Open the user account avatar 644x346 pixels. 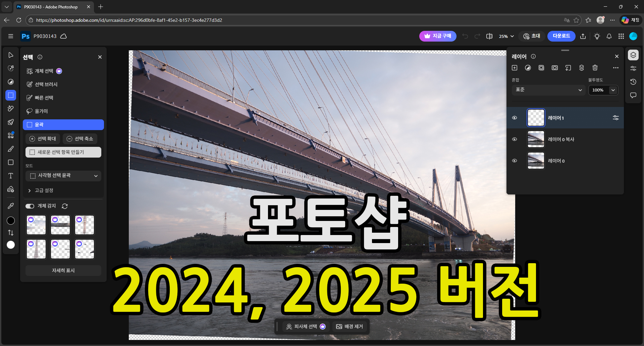point(633,36)
